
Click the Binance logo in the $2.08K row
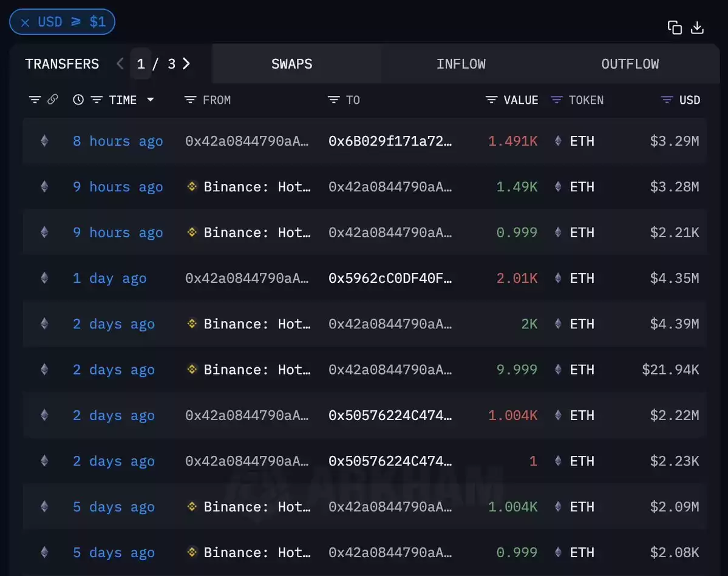192,552
